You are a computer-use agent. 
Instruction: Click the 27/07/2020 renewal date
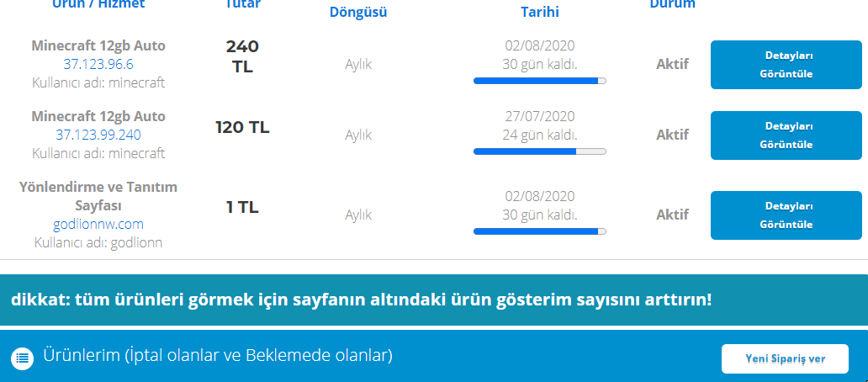point(539,116)
